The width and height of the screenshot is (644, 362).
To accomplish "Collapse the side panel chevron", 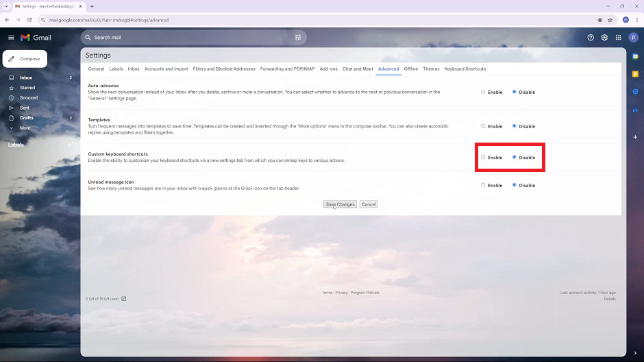I will click(635, 353).
